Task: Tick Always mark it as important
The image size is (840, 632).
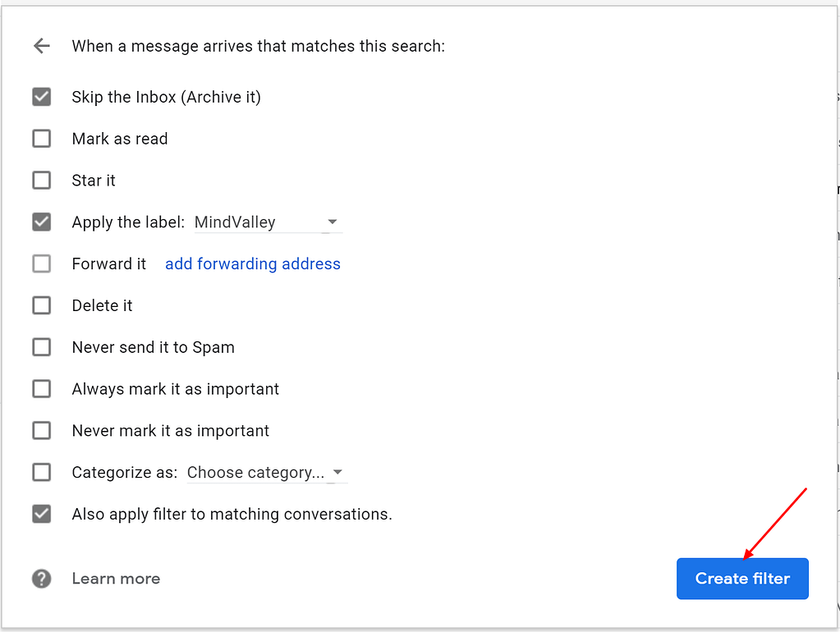Action: pyautogui.click(x=42, y=389)
